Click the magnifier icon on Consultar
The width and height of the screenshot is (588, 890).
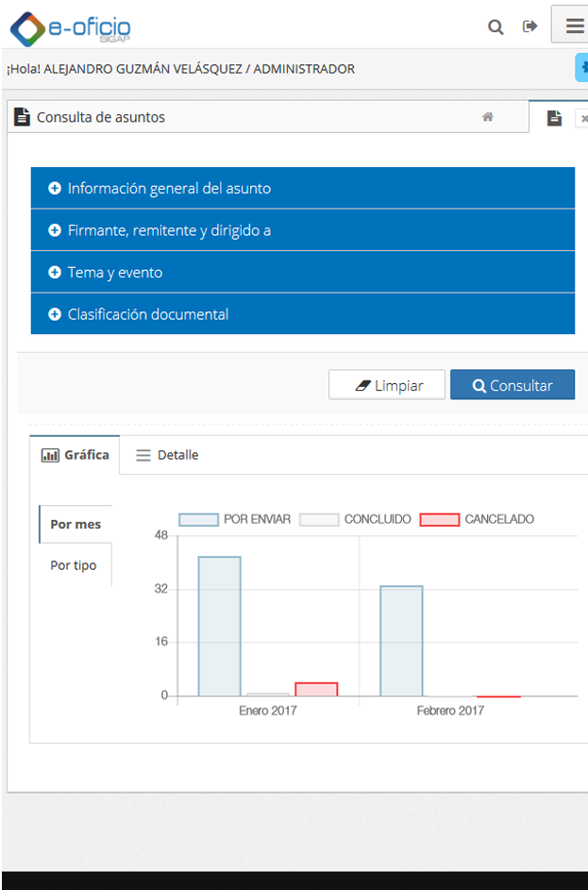[x=479, y=386]
